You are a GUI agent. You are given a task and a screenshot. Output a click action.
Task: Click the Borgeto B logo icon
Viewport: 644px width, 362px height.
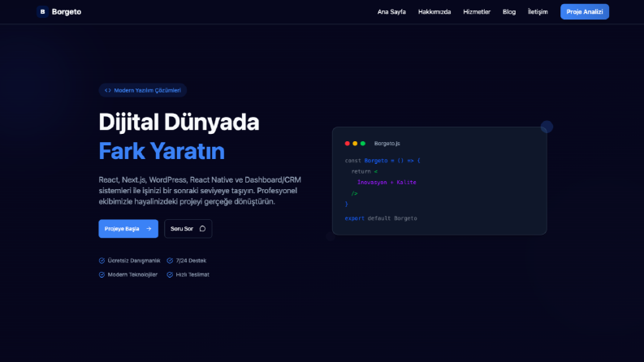click(42, 12)
